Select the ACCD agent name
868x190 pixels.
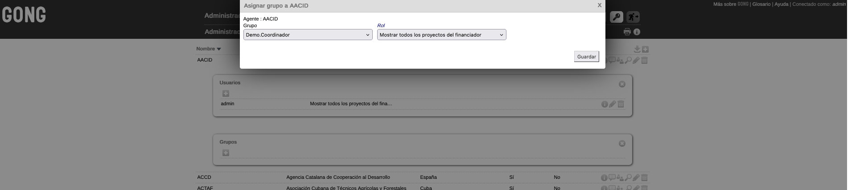[204, 177]
